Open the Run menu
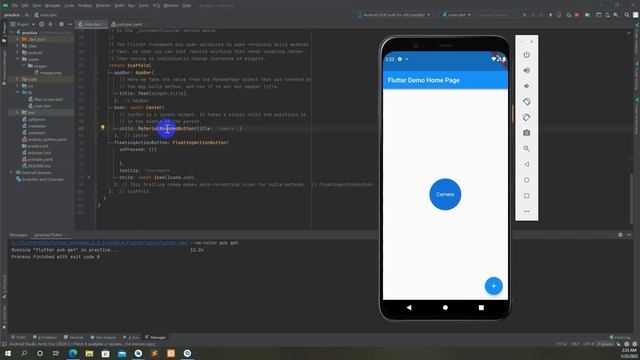Image resolution: width=640 pixels, height=360 pixels. [x=131, y=6]
